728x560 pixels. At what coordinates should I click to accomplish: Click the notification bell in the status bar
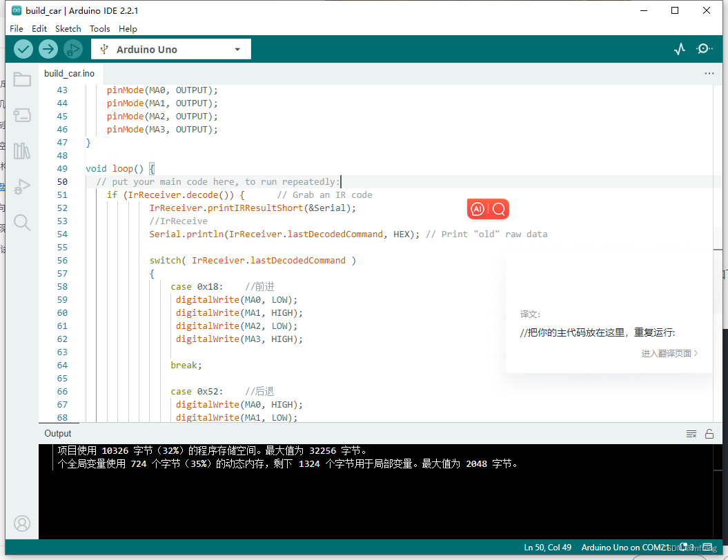click(682, 547)
